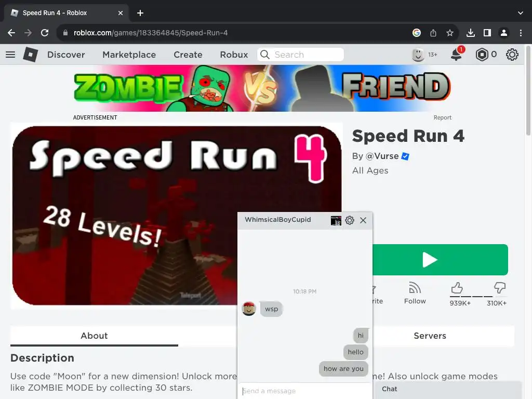Like the game with thumbs up
The width and height of the screenshot is (532, 399).
click(457, 288)
